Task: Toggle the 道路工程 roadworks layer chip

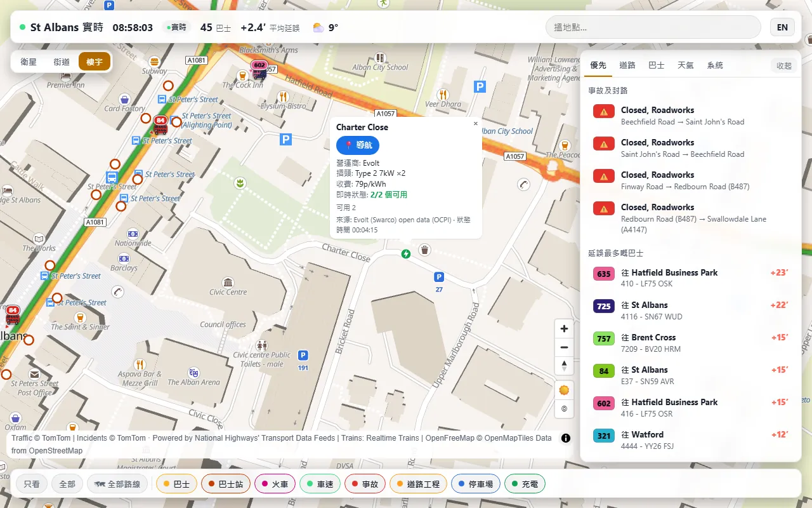Action: [x=418, y=484]
